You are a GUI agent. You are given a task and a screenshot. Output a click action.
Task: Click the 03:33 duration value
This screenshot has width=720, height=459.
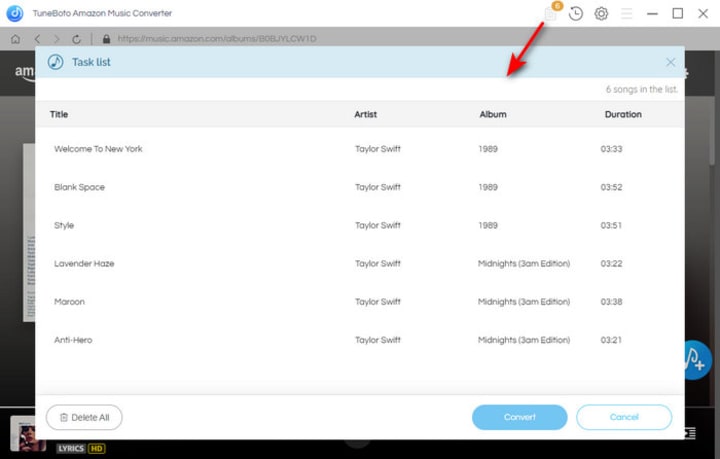[x=611, y=149]
